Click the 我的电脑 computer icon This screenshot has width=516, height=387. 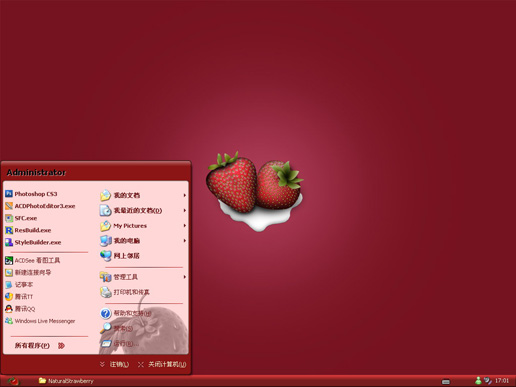[105, 241]
